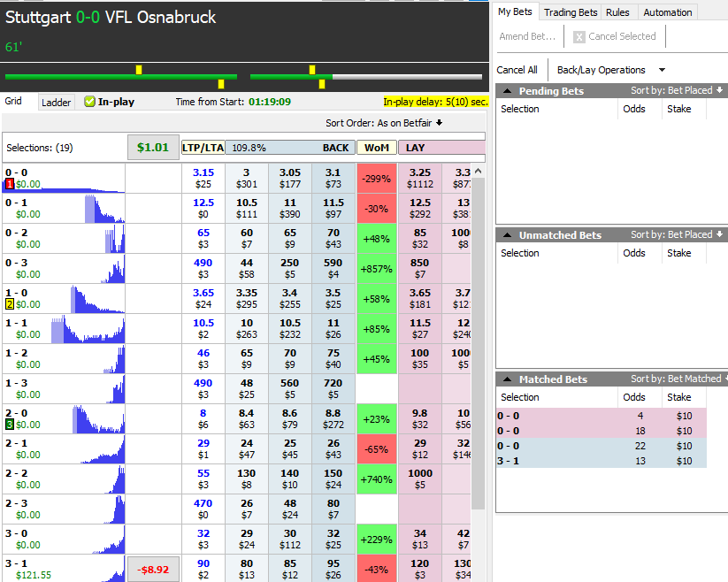Click the LTP/LTA column header
This screenshot has width=728, height=582.
(203, 148)
